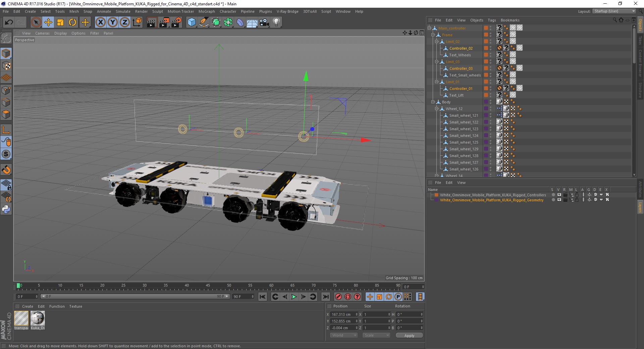Add a Light object
This screenshot has width=644, height=349.
(276, 22)
